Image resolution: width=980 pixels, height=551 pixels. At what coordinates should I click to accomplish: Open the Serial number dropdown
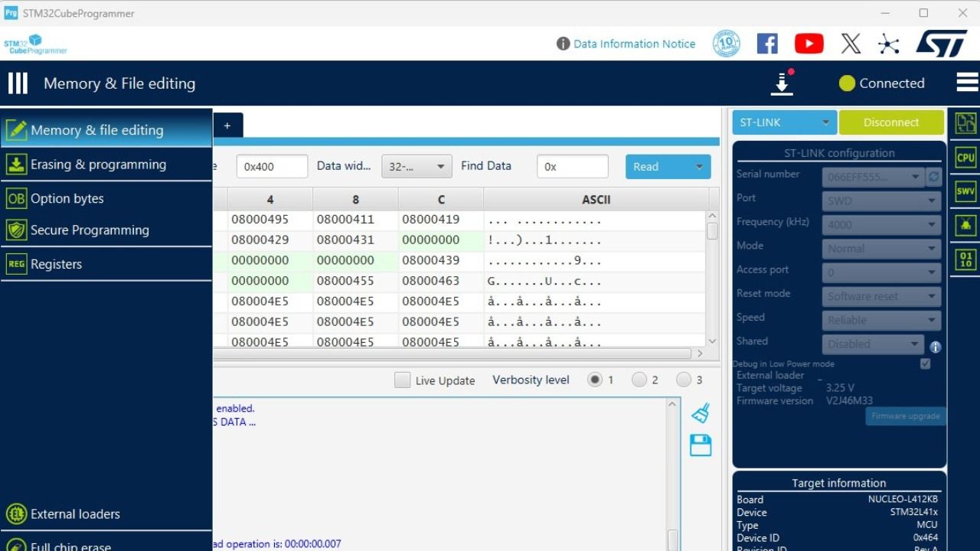pos(873,177)
